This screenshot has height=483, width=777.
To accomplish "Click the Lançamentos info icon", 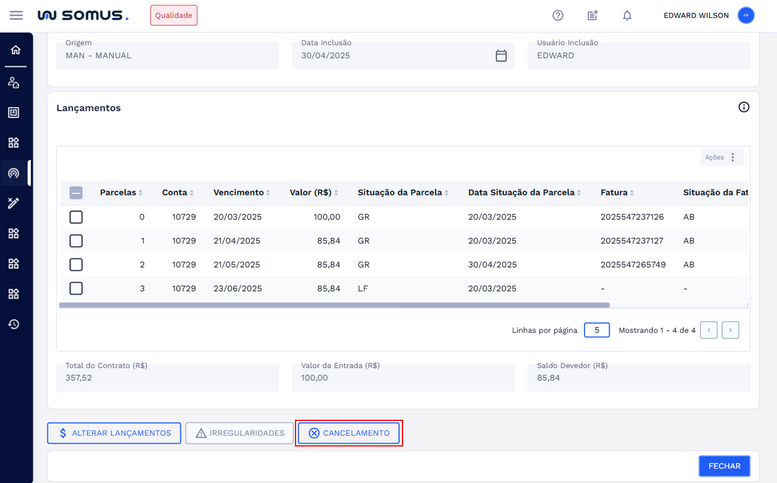I will [x=743, y=107].
